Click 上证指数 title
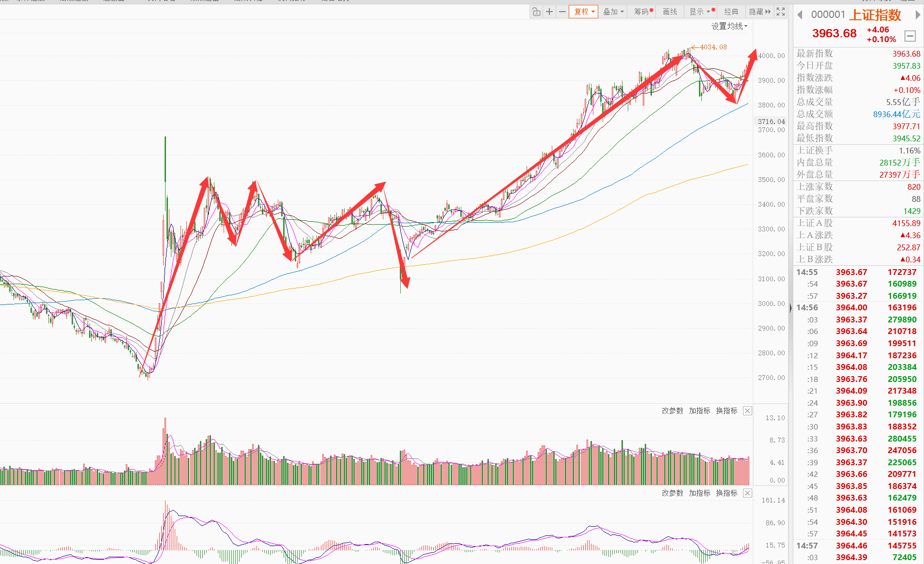This screenshot has width=924, height=564. pos(875,15)
